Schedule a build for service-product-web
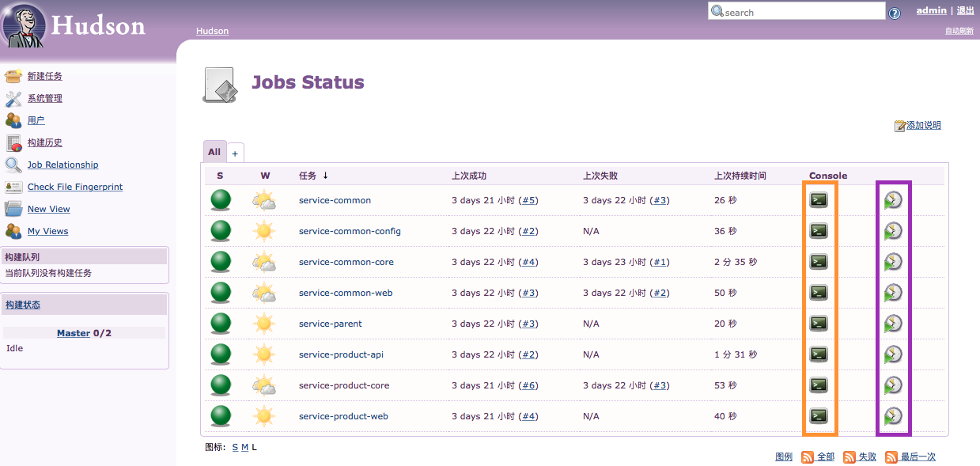This screenshot has width=980, height=466. (893, 416)
